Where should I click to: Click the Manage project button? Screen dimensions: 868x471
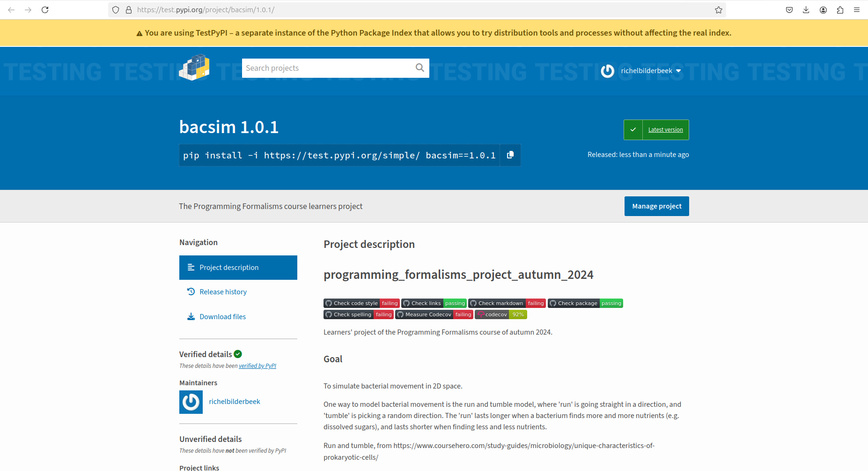656,206
